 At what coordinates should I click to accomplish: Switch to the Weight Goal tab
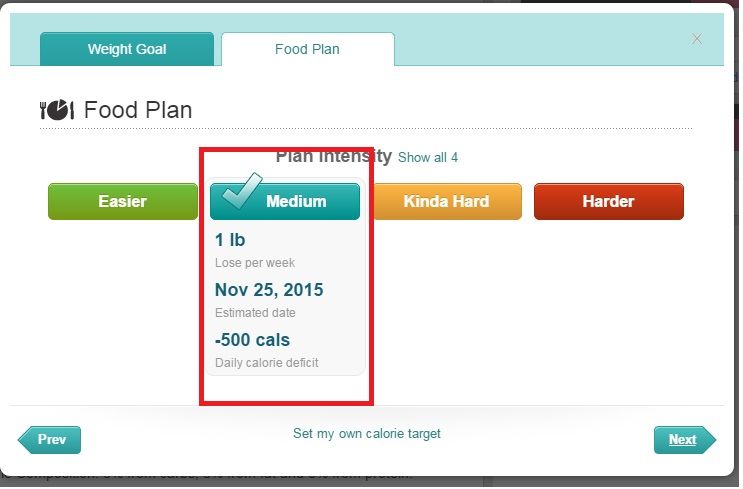click(x=127, y=49)
